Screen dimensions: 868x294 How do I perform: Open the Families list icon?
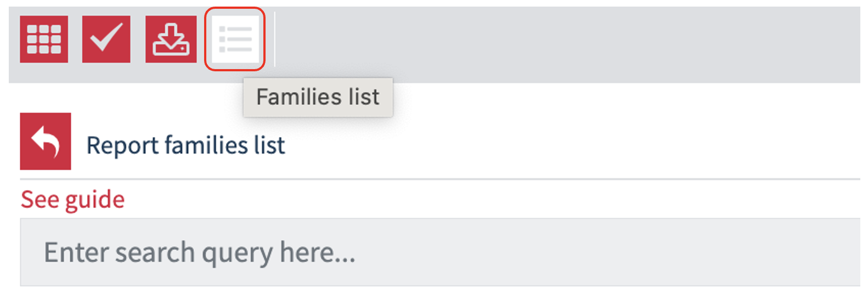[235, 39]
